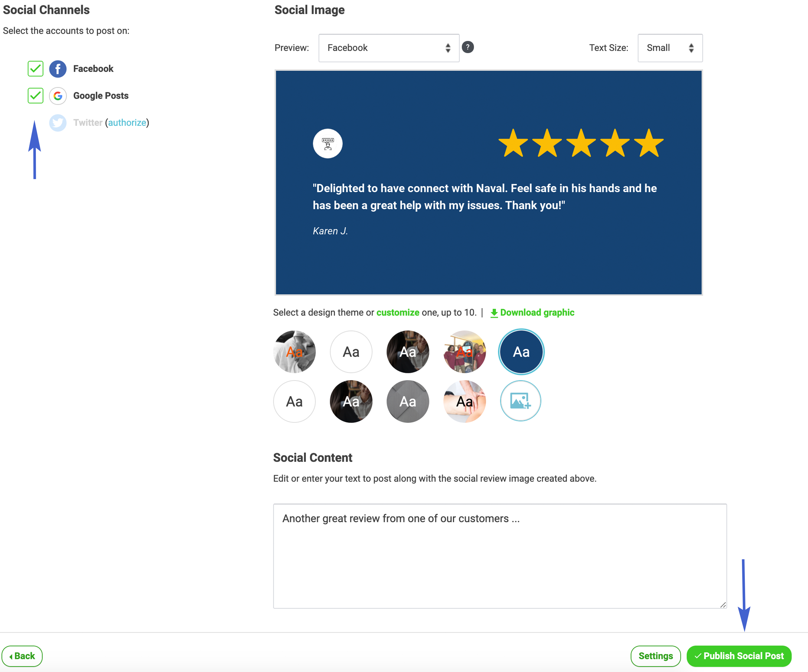Screen dimensions: 808x672
Task: Open the Preview platform dropdown
Action: (x=388, y=48)
